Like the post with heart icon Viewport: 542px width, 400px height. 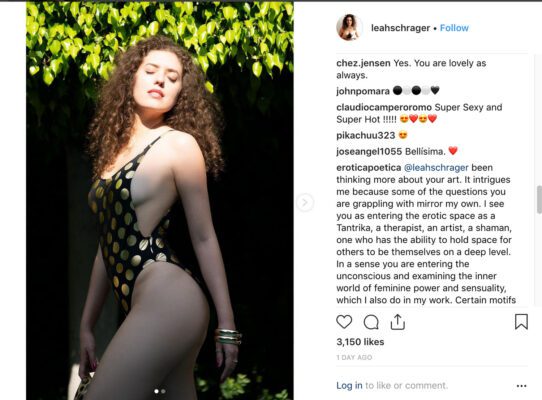344,322
